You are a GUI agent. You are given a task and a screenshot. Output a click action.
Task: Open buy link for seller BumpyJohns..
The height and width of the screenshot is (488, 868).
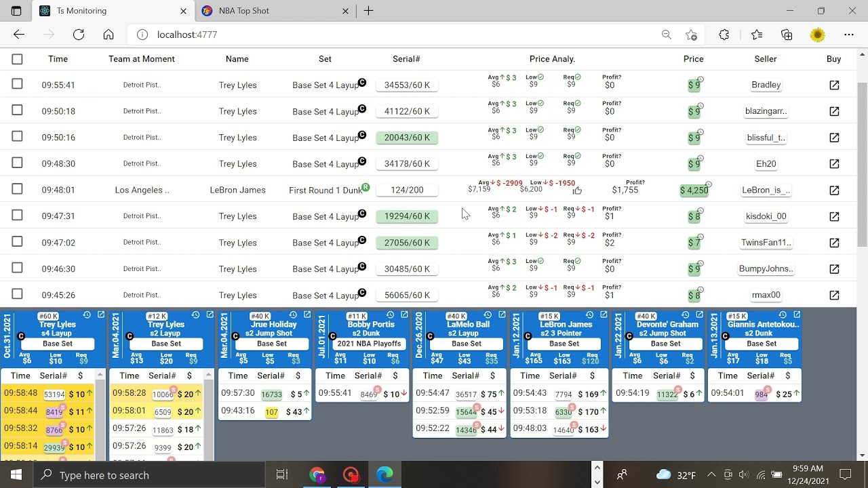pyautogui.click(x=834, y=268)
